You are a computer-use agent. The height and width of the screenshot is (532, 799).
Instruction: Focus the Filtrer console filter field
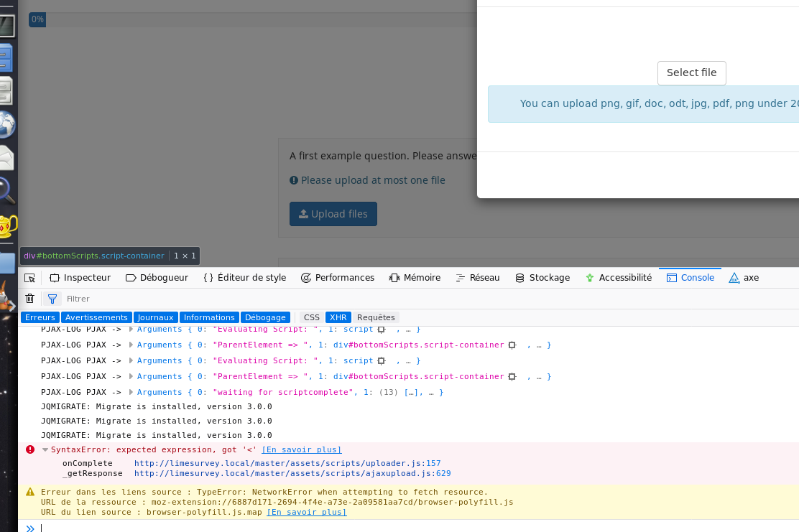pos(216,299)
